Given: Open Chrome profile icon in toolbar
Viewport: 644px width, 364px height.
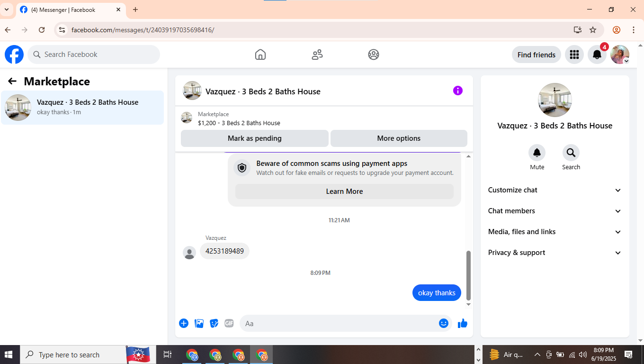Looking at the screenshot, I should [617, 30].
